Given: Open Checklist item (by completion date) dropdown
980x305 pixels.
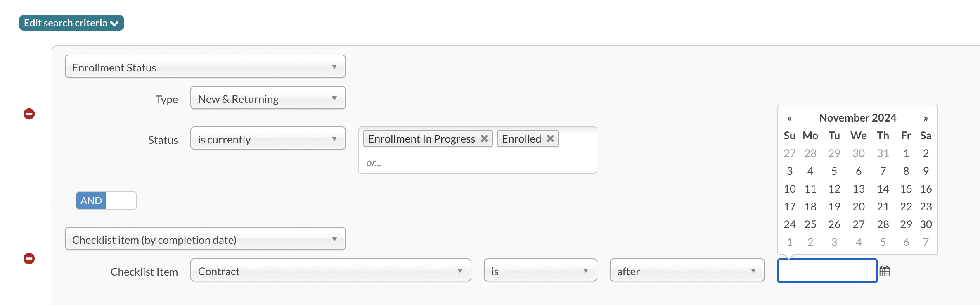Looking at the screenshot, I should (205, 239).
